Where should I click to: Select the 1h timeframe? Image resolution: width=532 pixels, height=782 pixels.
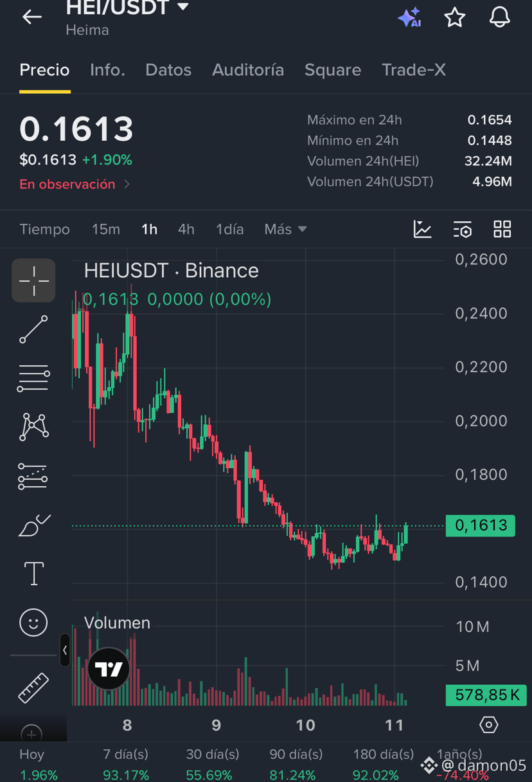[150, 229]
